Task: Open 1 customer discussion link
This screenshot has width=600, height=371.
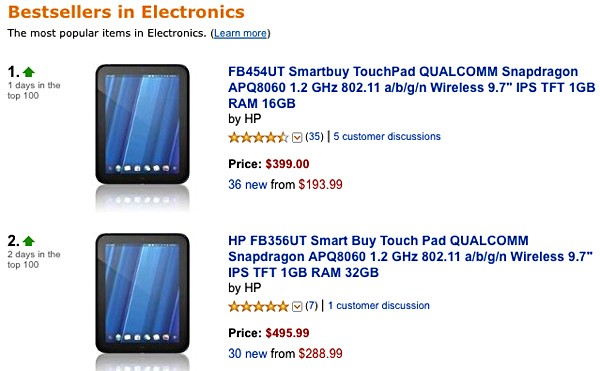Action: coord(379,306)
